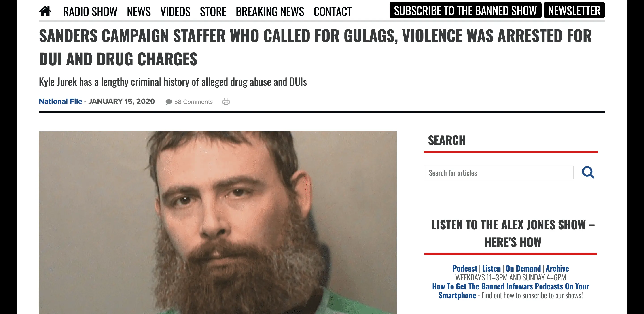Open the Archive link

[x=557, y=269]
